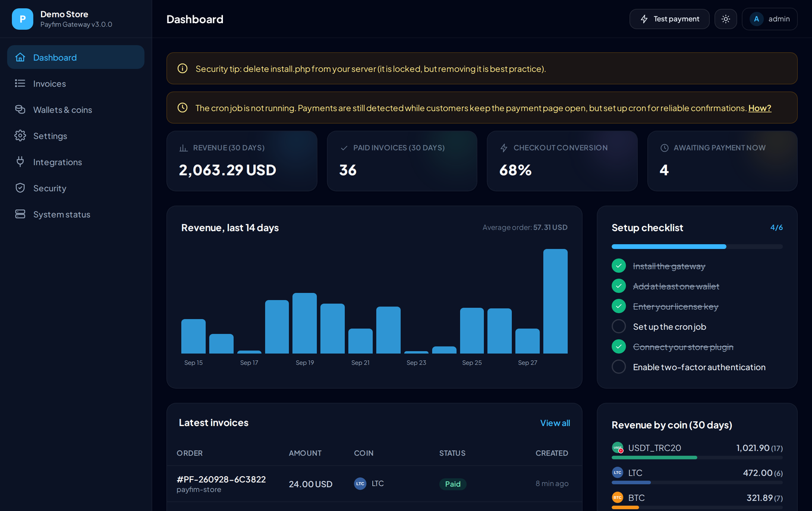Click the 2,063.29 USD revenue value

tap(228, 170)
